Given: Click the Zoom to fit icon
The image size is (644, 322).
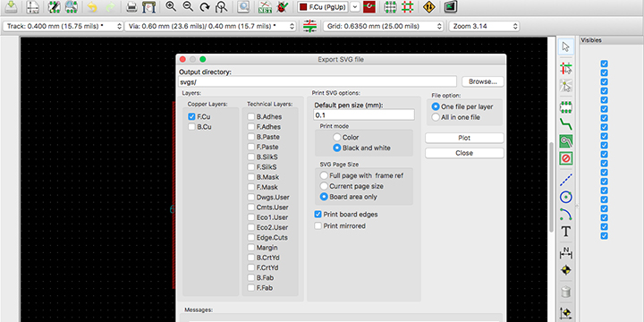Looking at the screenshot, I should (x=222, y=6).
